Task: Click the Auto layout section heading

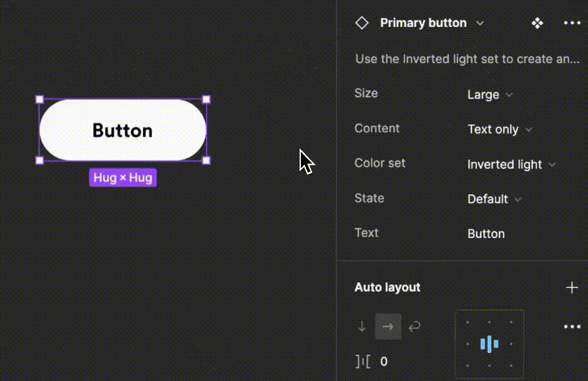Action: 388,287
